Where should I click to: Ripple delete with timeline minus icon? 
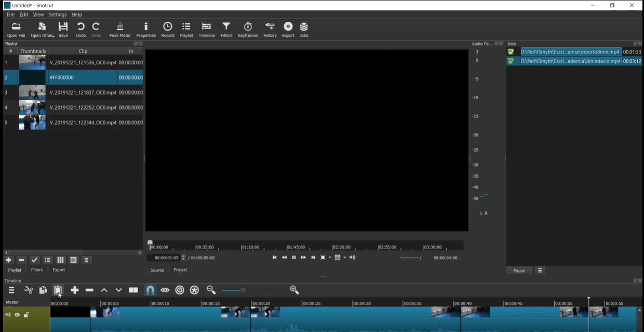[x=89, y=290]
